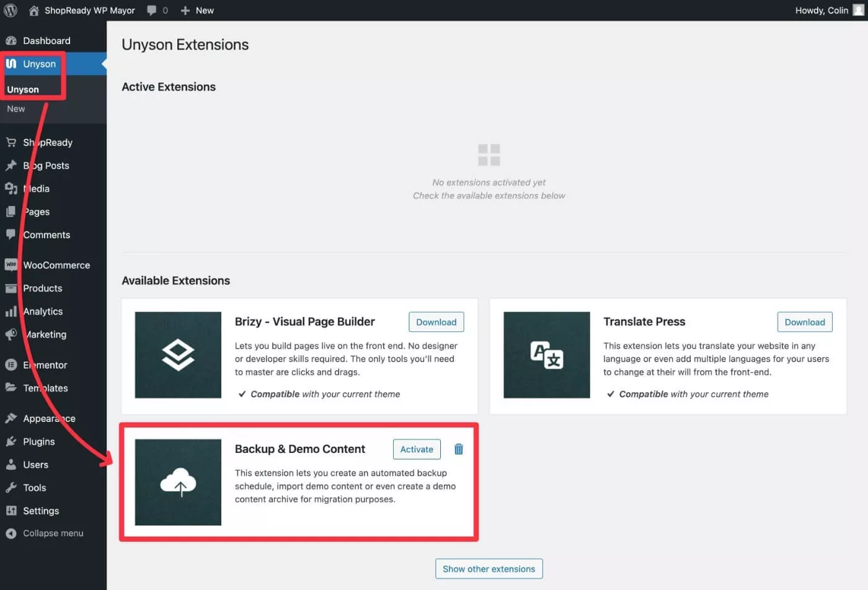
Task: Click "No extensions activated yet" text
Action: pyautogui.click(x=489, y=182)
